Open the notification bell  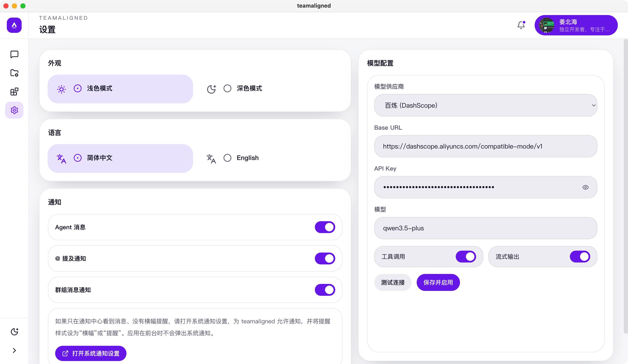[521, 25]
